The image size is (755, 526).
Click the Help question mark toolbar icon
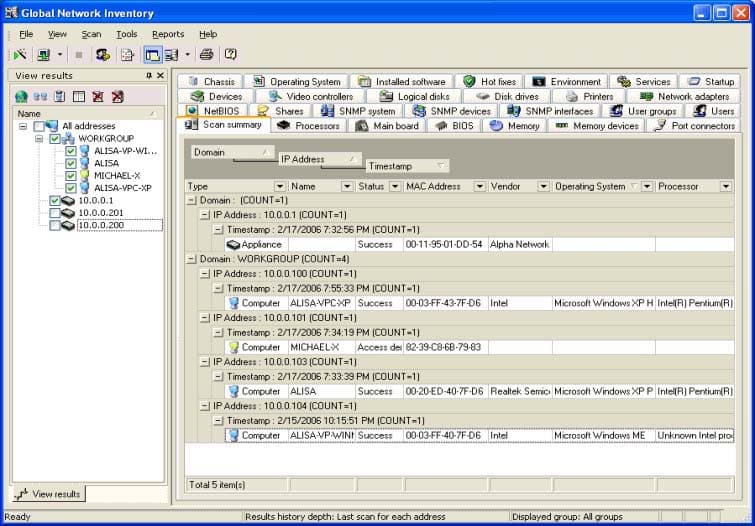(x=231, y=54)
